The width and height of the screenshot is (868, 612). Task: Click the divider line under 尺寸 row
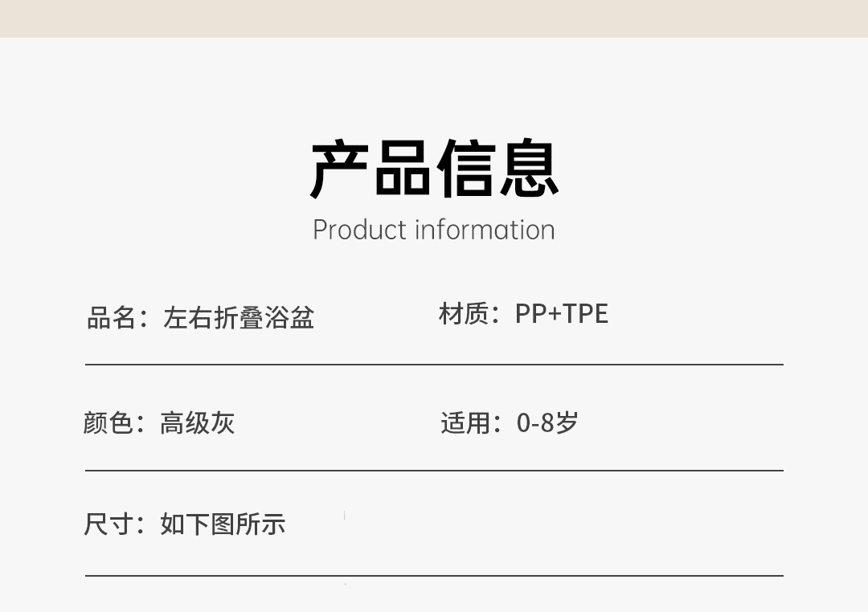pyautogui.click(x=434, y=576)
